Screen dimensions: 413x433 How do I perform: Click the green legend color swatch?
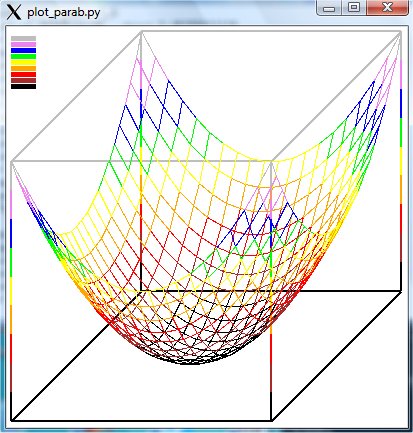(x=23, y=56)
